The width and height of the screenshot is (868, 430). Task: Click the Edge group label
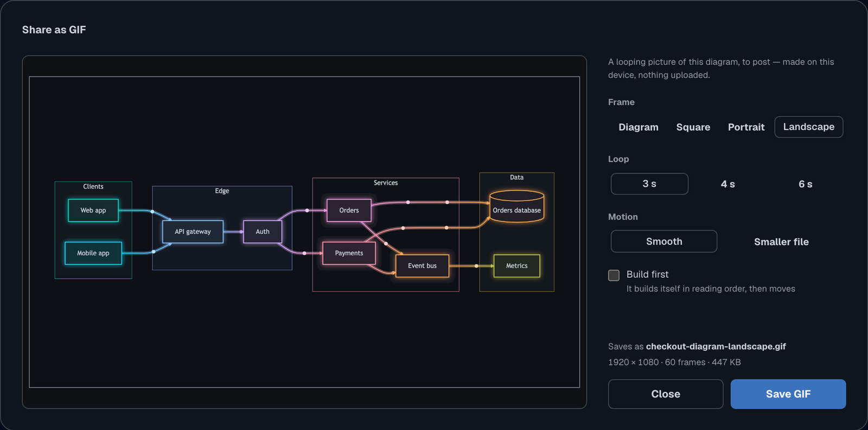click(222, 191)
